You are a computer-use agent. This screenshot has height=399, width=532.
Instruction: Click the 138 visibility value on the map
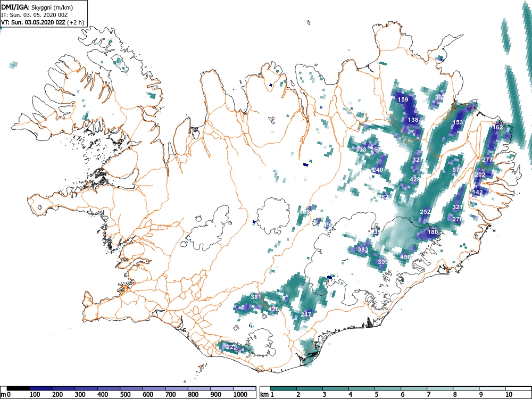pyautogui.click(x=413, y=119)
